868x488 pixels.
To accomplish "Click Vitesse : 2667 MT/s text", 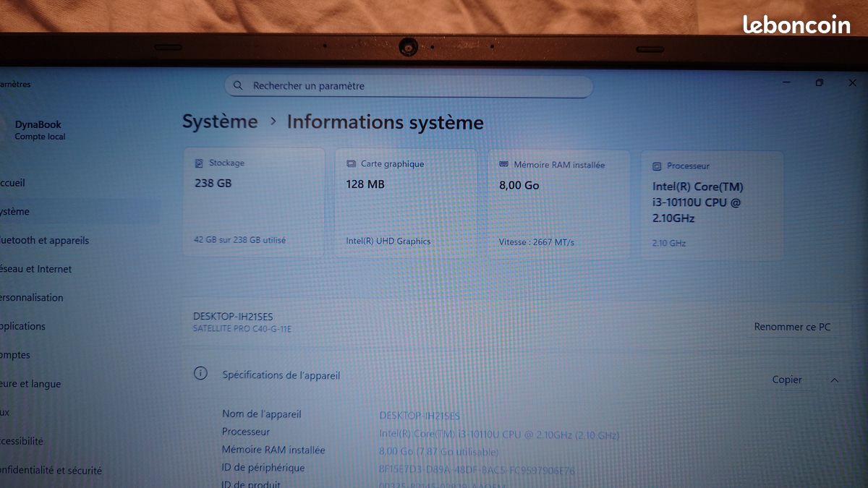I will (x=537, y=242).
